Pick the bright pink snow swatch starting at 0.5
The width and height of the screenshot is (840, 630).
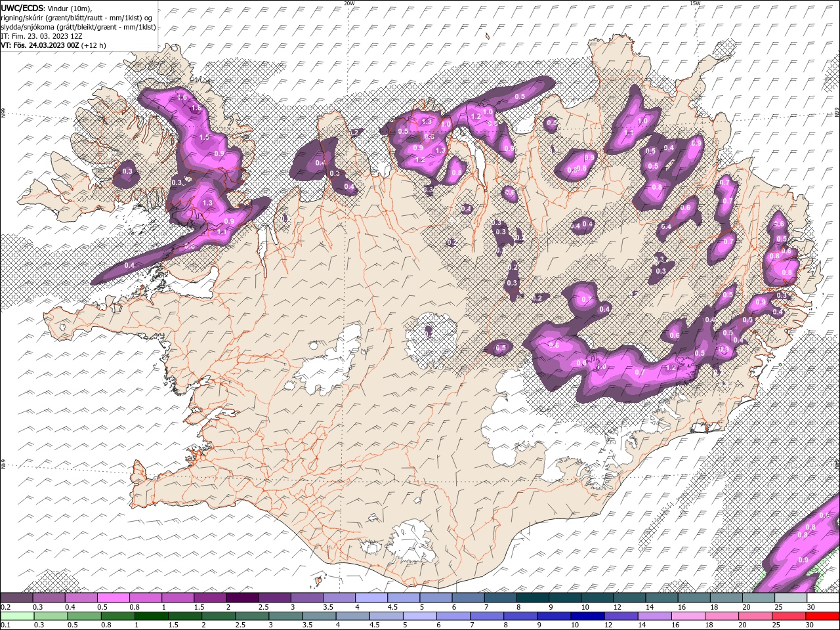tap(113, 598)
